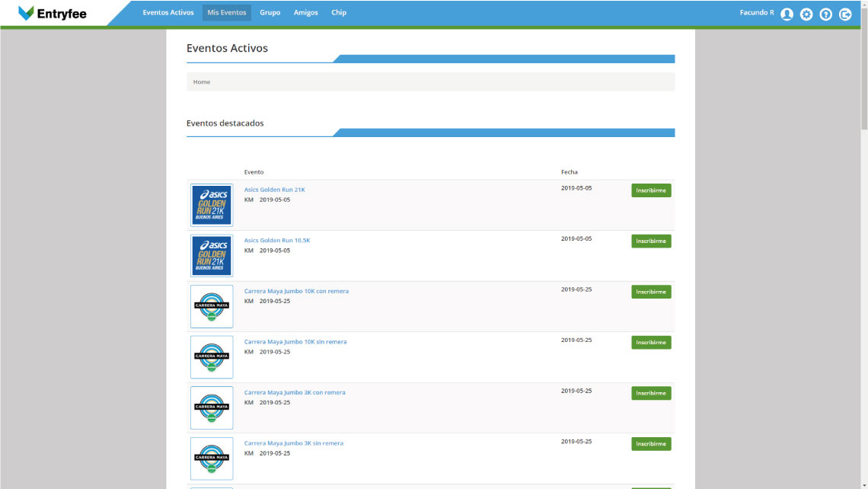Open the Chip menu item
The width and height of the screenshot is (868, 489).
pos(339,12)
